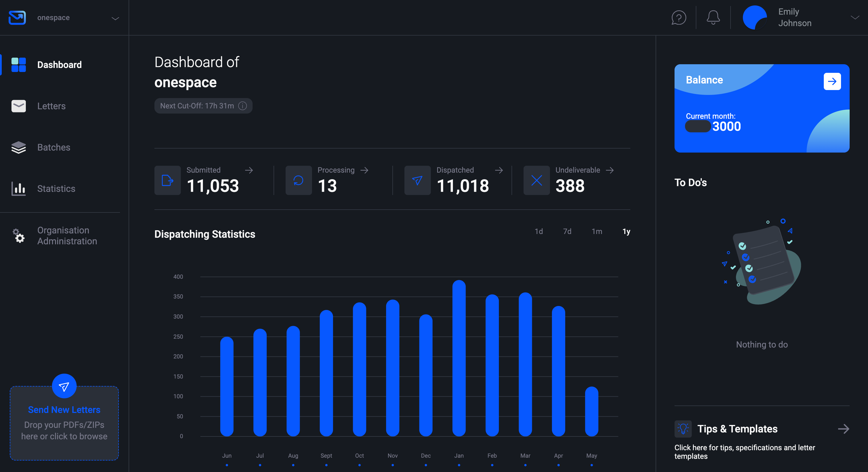
Task: Open the Dashboard section in the sidebar
Action: coord(59,65)
